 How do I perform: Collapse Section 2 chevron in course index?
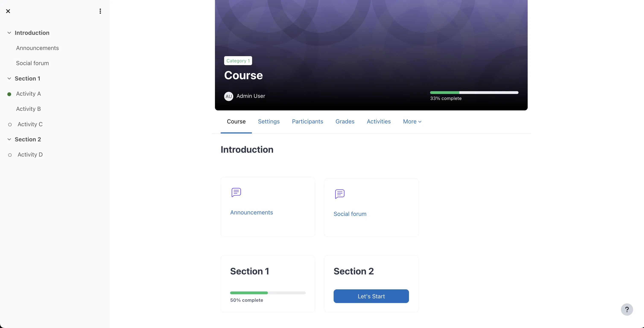[x=9, y=139]
